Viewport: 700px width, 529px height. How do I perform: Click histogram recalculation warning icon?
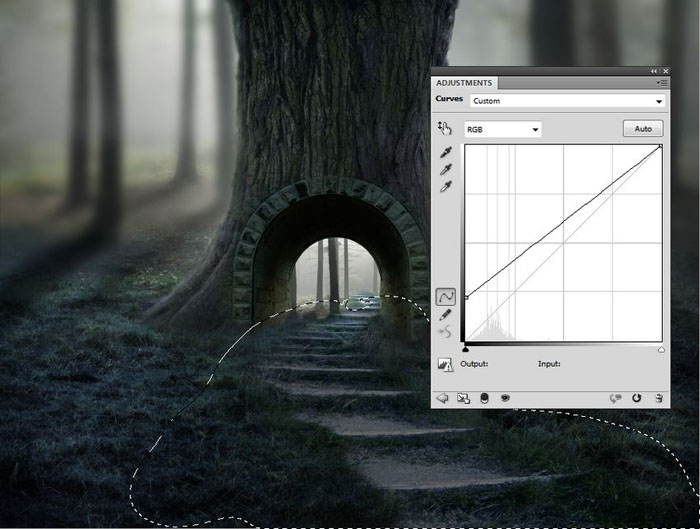[445, 364]
